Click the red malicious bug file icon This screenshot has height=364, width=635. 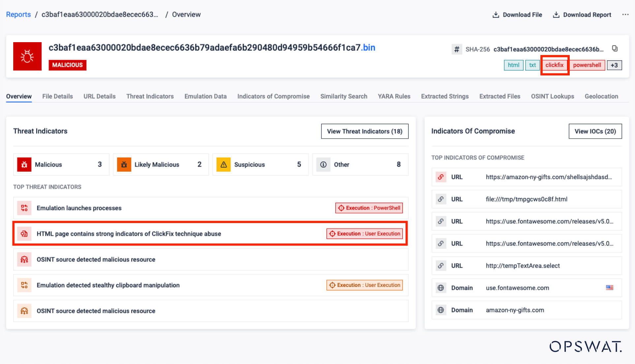27,56
